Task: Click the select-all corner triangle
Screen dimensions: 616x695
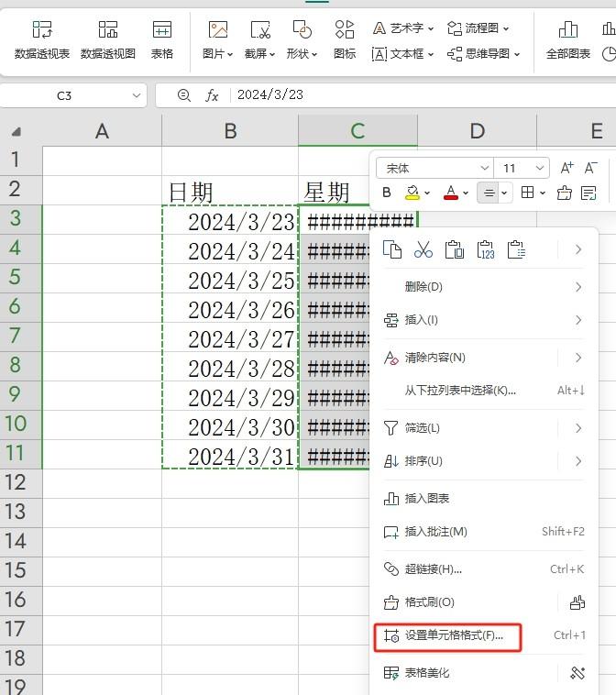Action: point(16,132)
